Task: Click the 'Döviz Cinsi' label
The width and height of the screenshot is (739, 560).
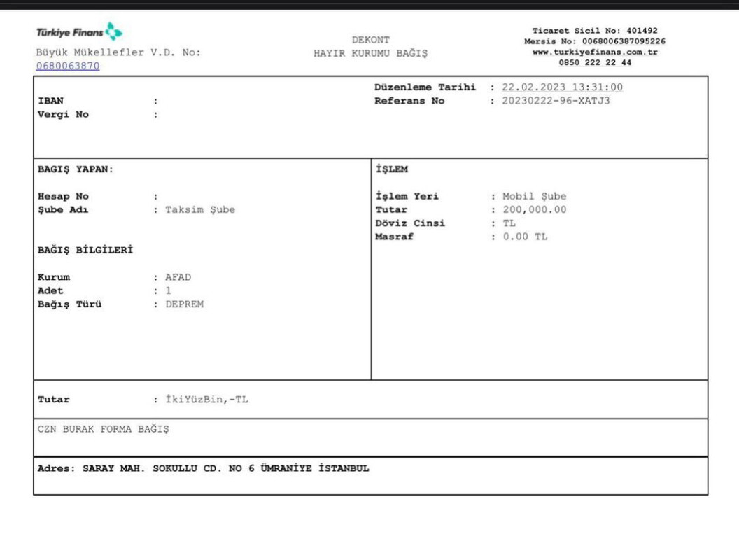Action: 410,223
